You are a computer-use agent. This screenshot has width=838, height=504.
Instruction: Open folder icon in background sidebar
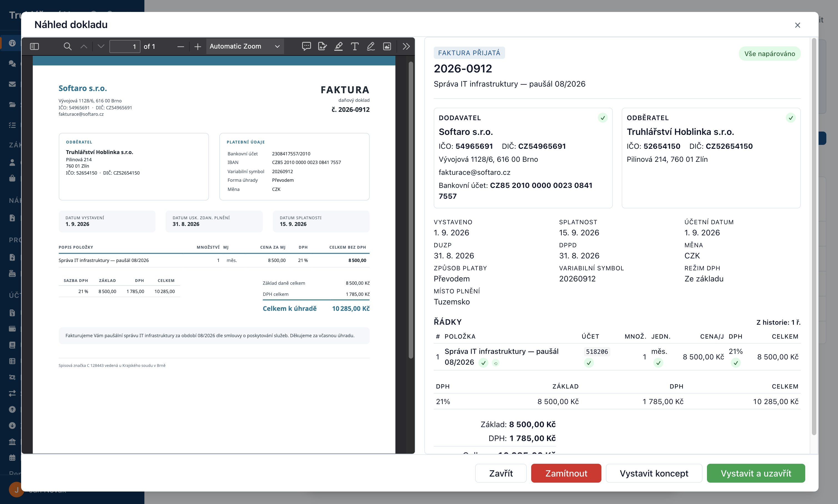tap(12, 104)
